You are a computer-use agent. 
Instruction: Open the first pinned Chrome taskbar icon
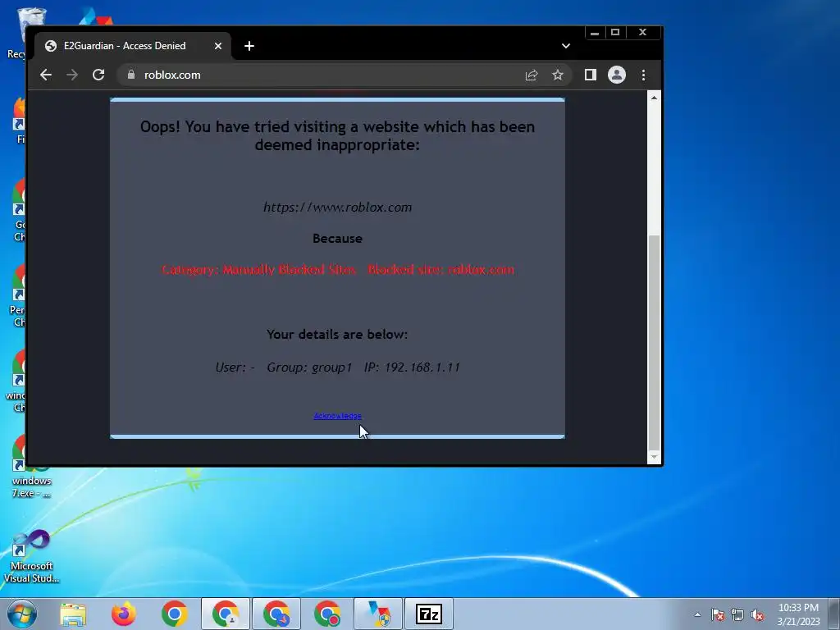tap(174, 614)
